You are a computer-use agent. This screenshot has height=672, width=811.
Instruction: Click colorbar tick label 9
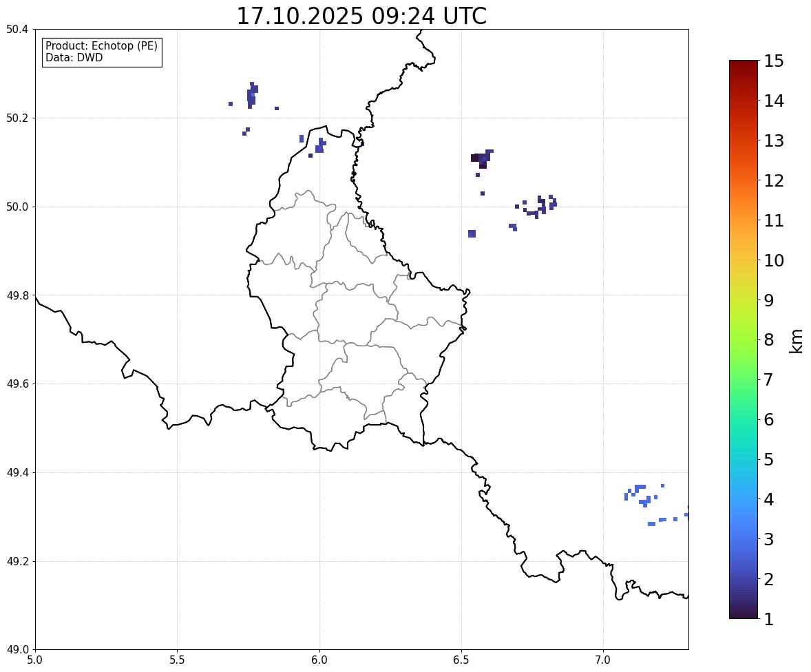point(769,300)
